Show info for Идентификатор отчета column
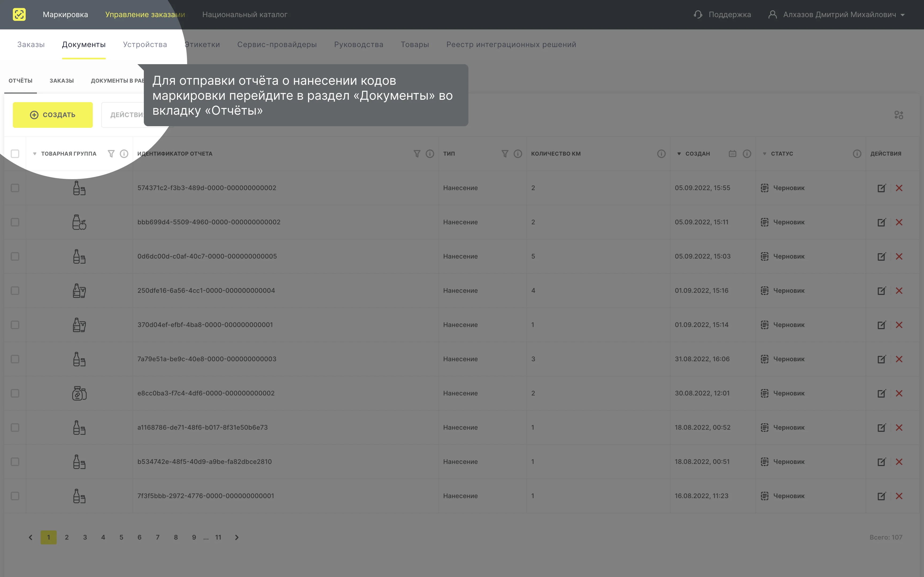Image resolution: width=924 pixels, height=577 pixels. tap(430, 153)
